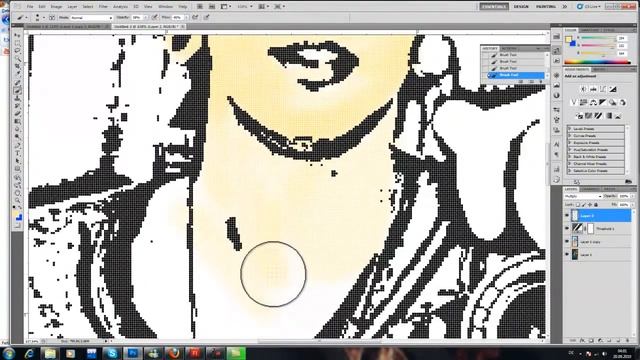Select the Brush tool in the toolbox
The image size is (640, 360).
(18, 91)
